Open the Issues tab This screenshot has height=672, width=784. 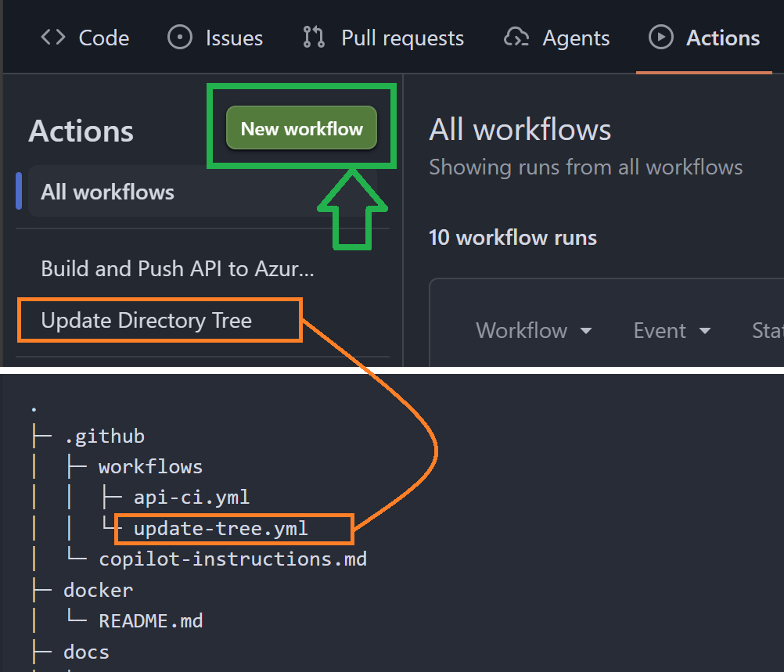coord(215,38)
